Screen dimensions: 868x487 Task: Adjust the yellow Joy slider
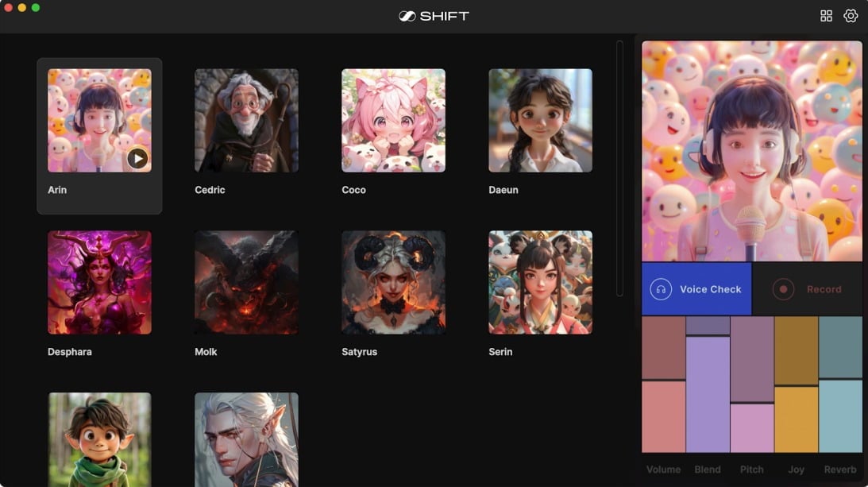click(x=796, y=385)
